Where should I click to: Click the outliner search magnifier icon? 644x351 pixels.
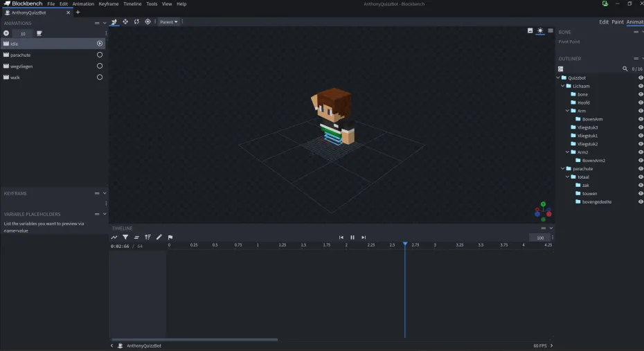(x=625, y=69)
